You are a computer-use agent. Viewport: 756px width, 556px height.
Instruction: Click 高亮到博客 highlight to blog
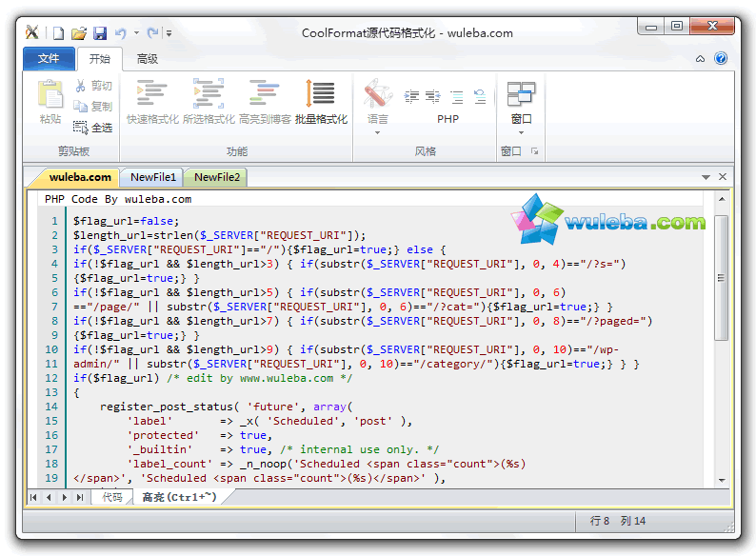tap(265, 101)
